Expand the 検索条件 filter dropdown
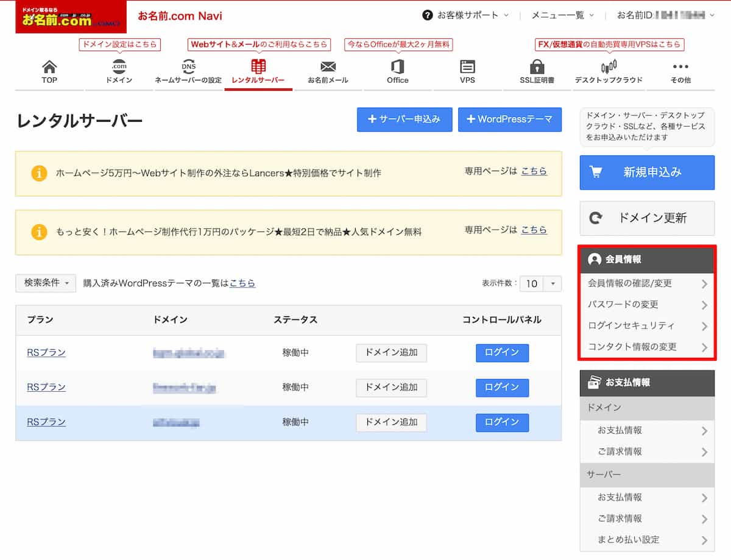731x560 pixels. coord(46,283)
